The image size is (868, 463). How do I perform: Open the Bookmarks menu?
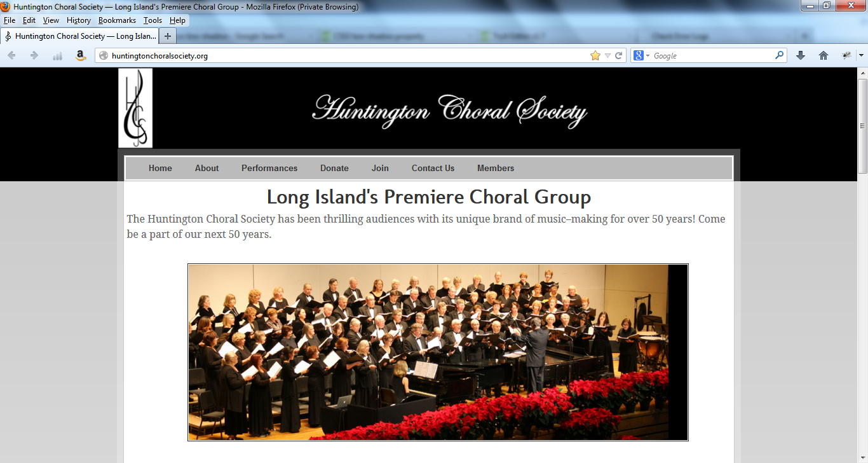point(117,20)
